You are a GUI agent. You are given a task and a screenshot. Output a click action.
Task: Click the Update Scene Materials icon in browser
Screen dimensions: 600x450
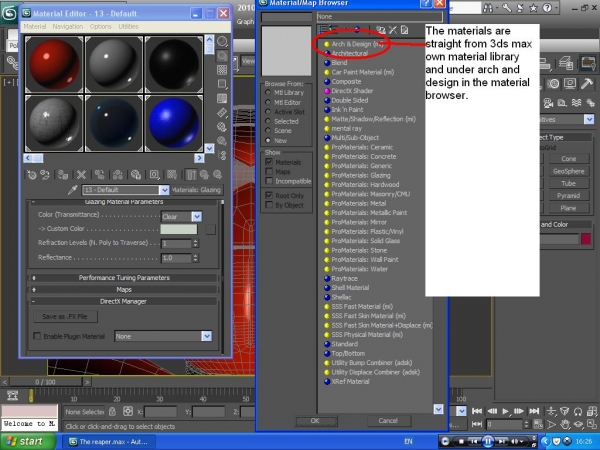pos(380,30)
